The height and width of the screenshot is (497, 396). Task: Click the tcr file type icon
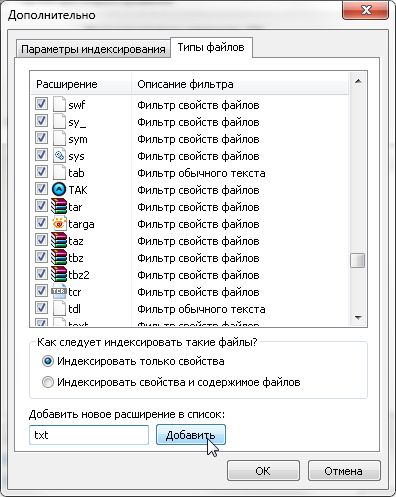[x=59, y=292]
